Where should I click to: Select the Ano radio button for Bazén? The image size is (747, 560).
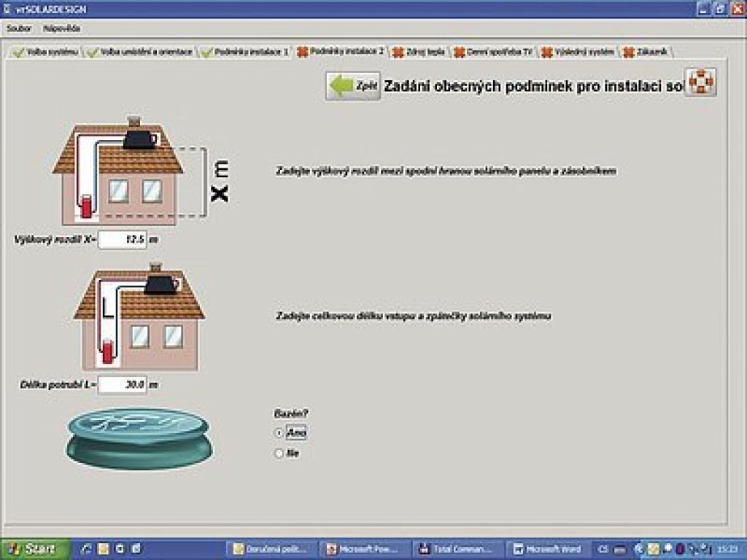[279, 433]
